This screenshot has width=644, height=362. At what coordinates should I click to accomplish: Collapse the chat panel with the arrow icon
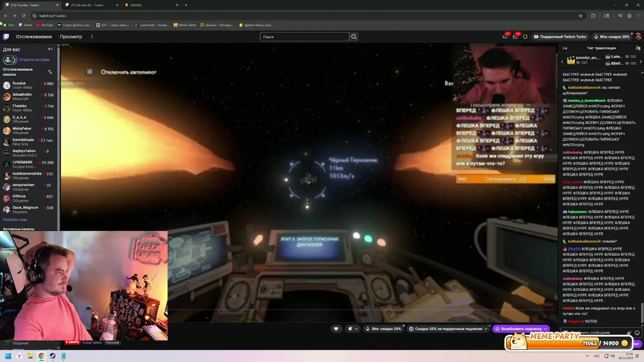click(565, 48)
